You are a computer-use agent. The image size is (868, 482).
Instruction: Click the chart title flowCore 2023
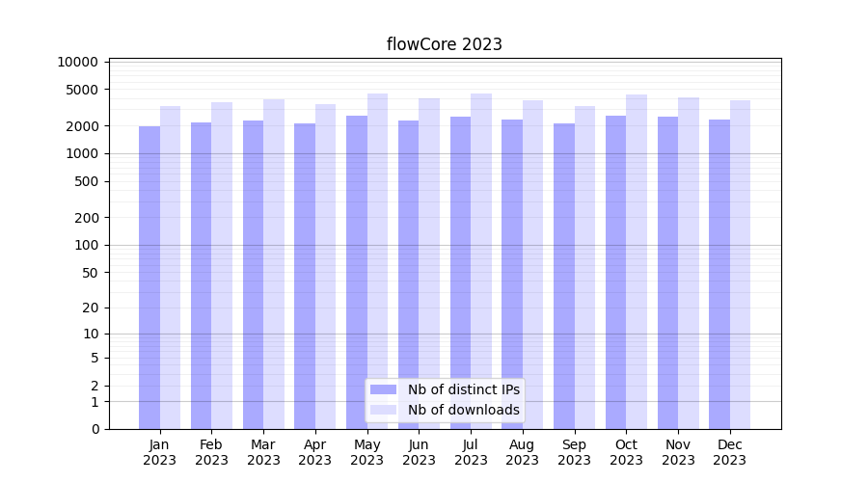tap(444, 44)
